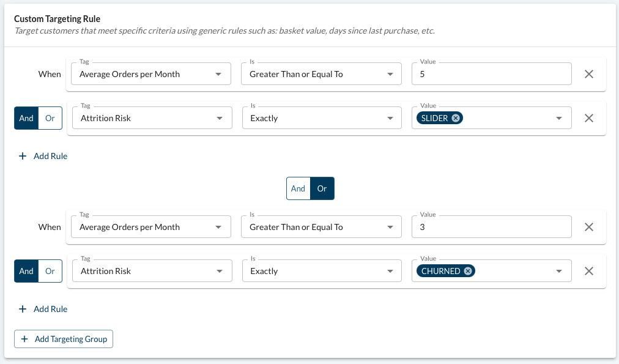The width and height of the screenshot is (619, 364).
Task: Clear the CHURNED chip using its x icon
Action: (468, 271)
